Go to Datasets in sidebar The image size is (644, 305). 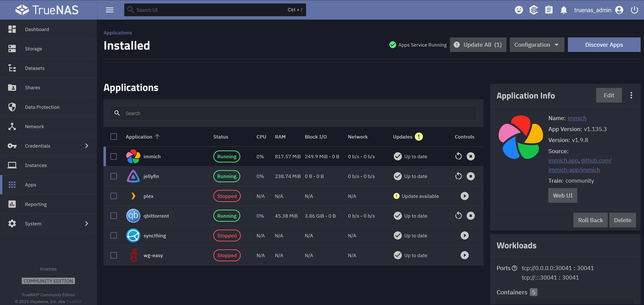click(x=35, y=68)
